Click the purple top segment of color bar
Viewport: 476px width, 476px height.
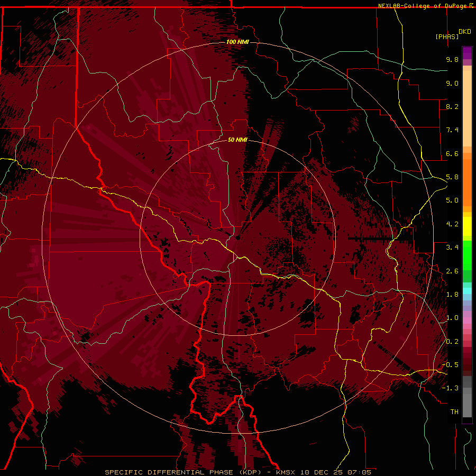(467, 53)
